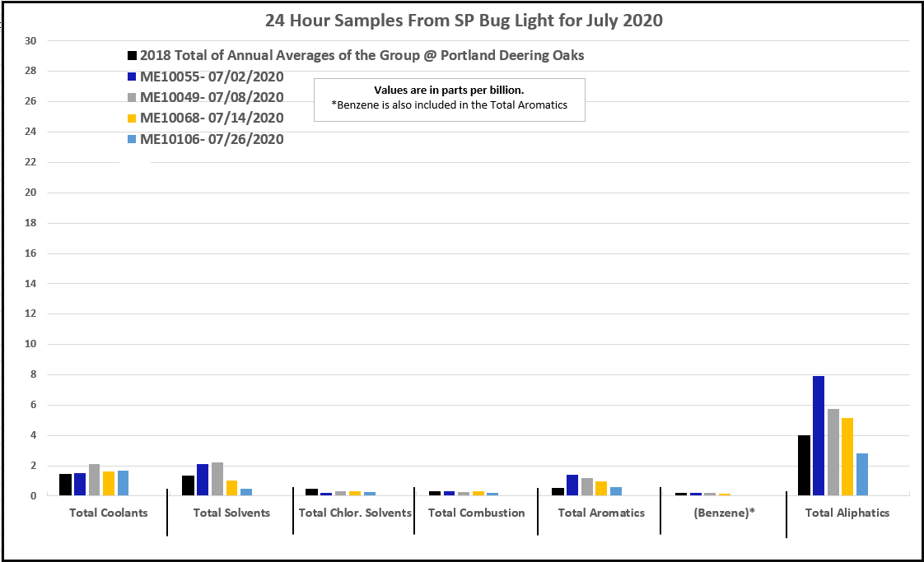Click the gray bar in Total Aliphatics
The width and height of the screenshot is (924, 562).
(x=833, y=452)
